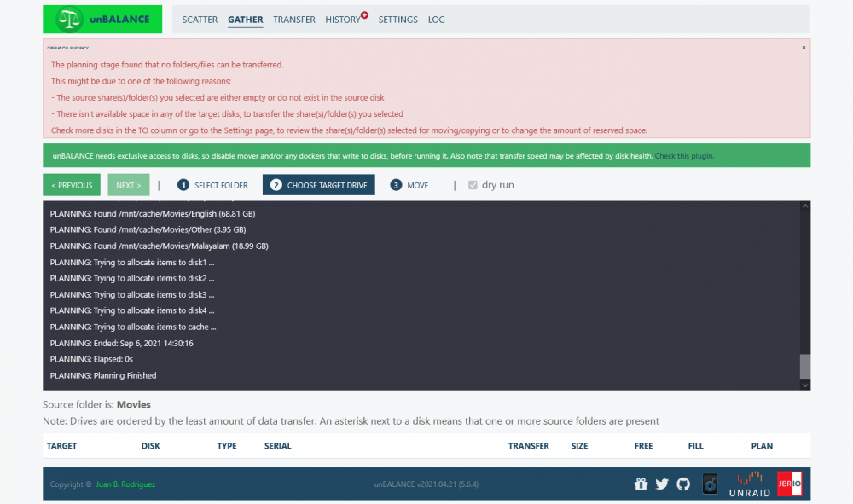Go to the SETTINGS tab
Screen dimensions: 853x504
tap(397, 20)
